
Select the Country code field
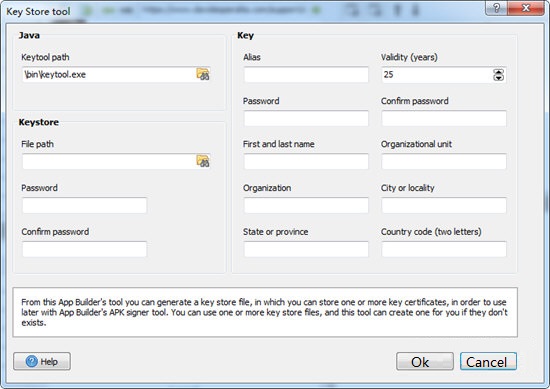pyautogui.click(x=444, y=249)
